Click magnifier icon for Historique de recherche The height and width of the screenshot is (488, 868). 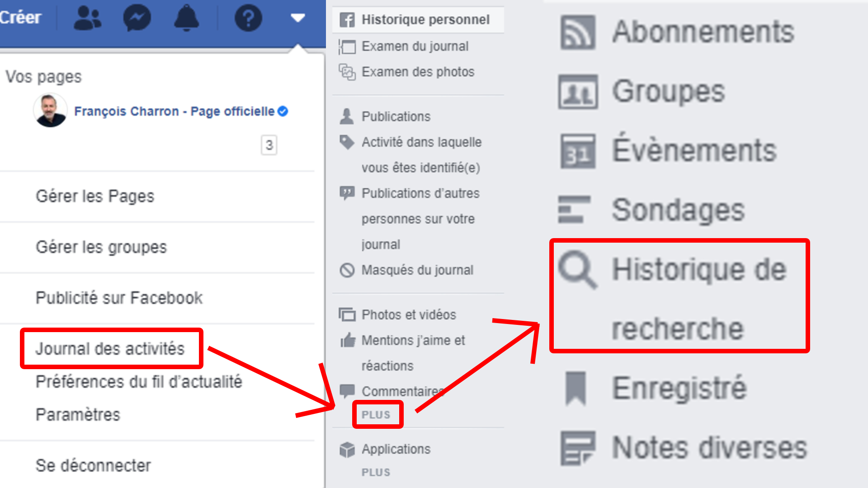pyautogui.click(x=578, y=270)
